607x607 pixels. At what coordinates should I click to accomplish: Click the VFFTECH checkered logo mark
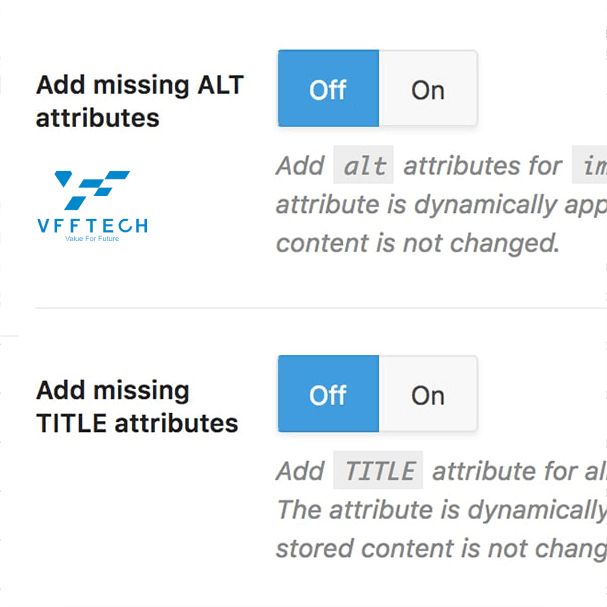click(92, 190)
